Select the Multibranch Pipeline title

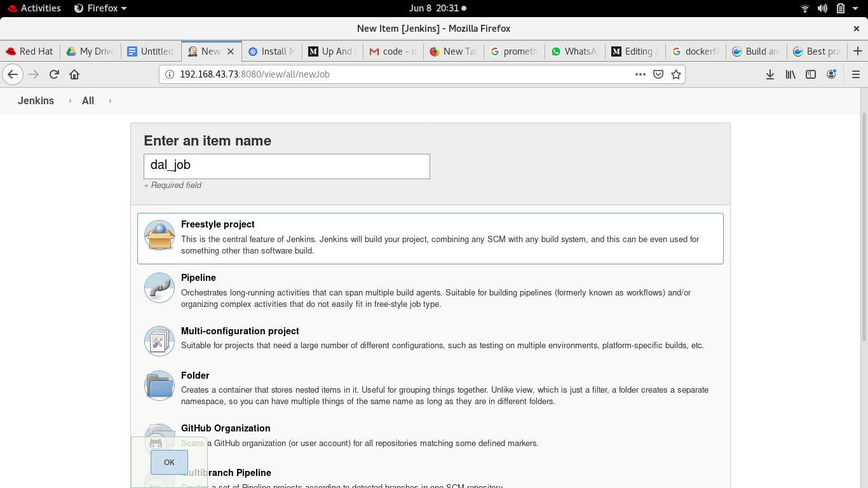226,473
